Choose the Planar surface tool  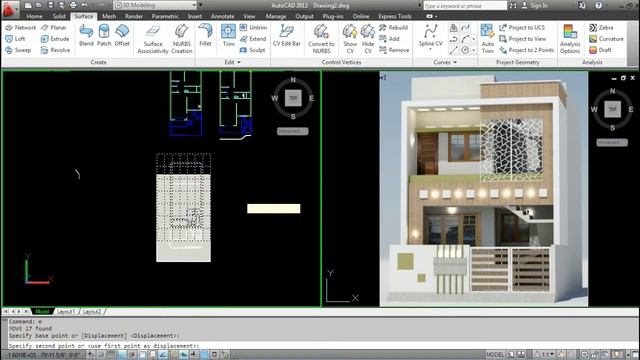(54, 27)
